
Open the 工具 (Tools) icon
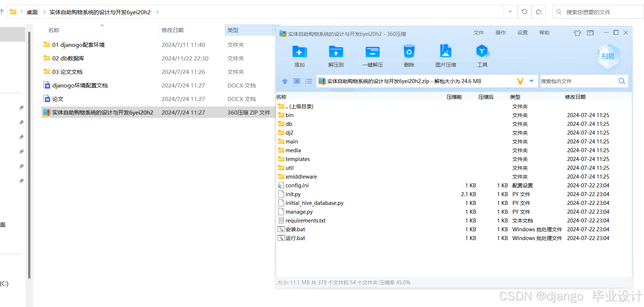(x=482, y=51)
